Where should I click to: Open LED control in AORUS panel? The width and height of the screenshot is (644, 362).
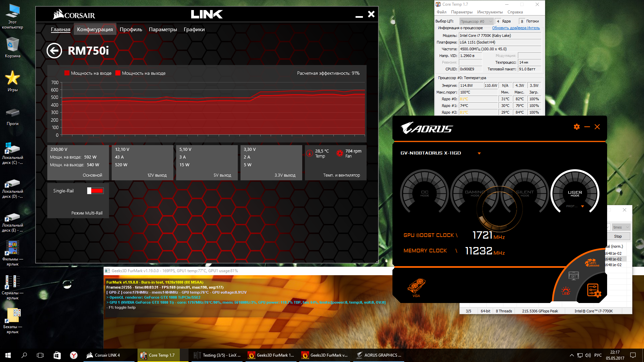coord(566,291)
